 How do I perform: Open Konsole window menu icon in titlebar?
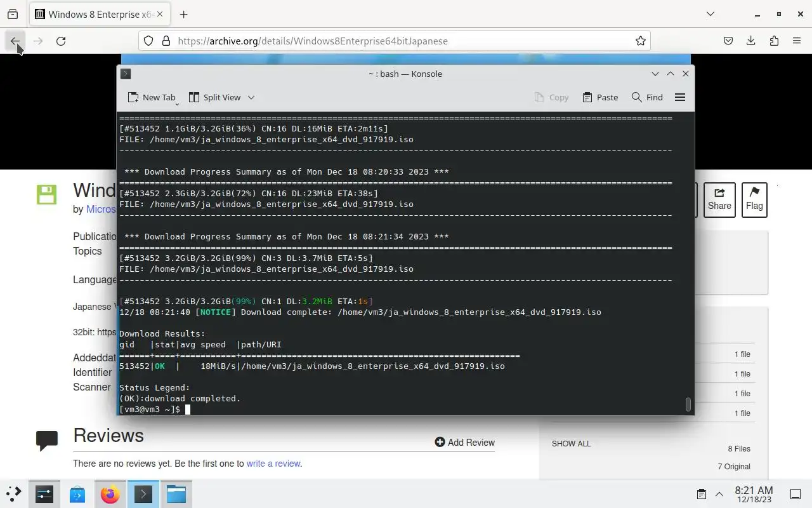126,74
